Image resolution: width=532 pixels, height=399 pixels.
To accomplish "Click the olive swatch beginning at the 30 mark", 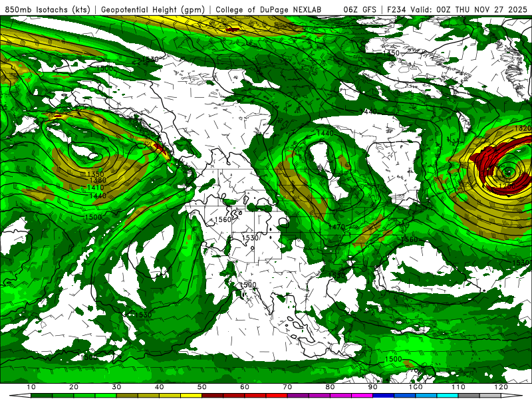I will pos(127,396).
